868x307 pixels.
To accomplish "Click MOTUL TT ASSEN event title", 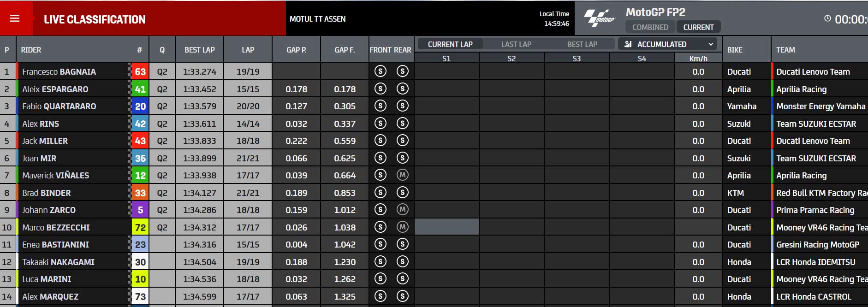I will coord(317,19).
